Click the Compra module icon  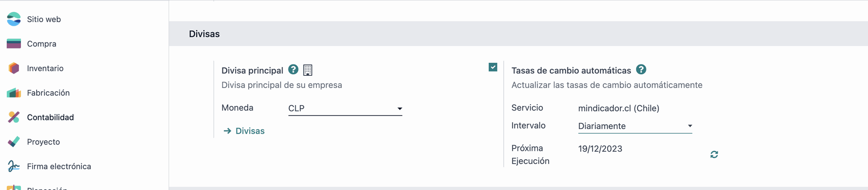(14, 44)
